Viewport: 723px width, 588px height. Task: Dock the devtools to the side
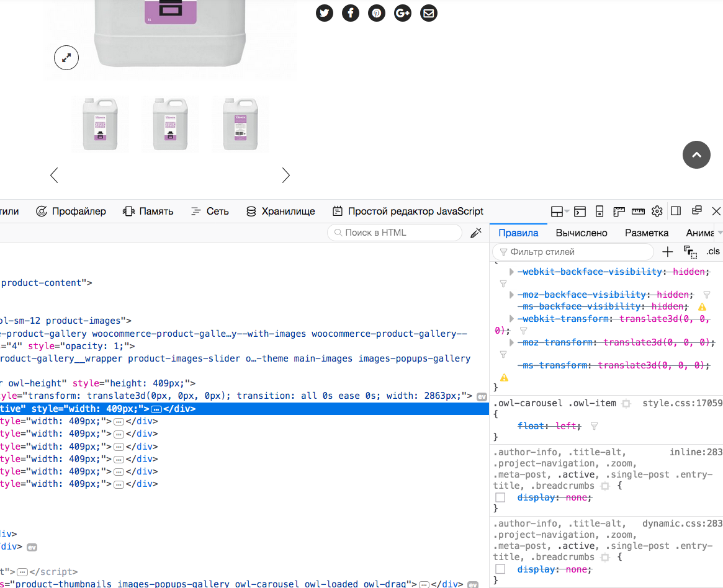(x=676, y=211)
